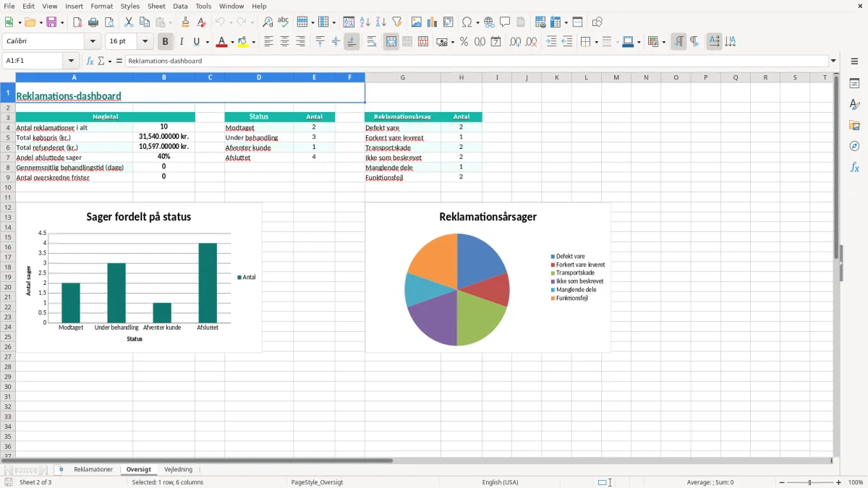Switch to the Reklamationer sheet tab
The width and height of the screenshot is (868, 488).
pos(93,469)
